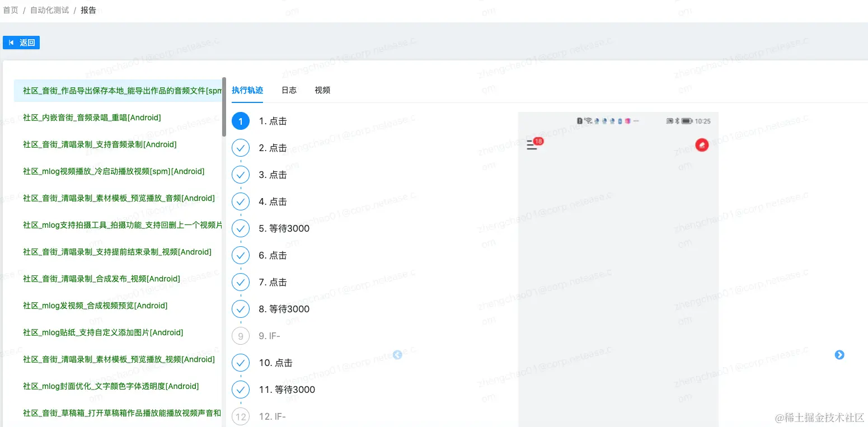Click checkmark icon for step 5 等待3000
Viewport: 868px width, 427px height.
click(241, 228)
